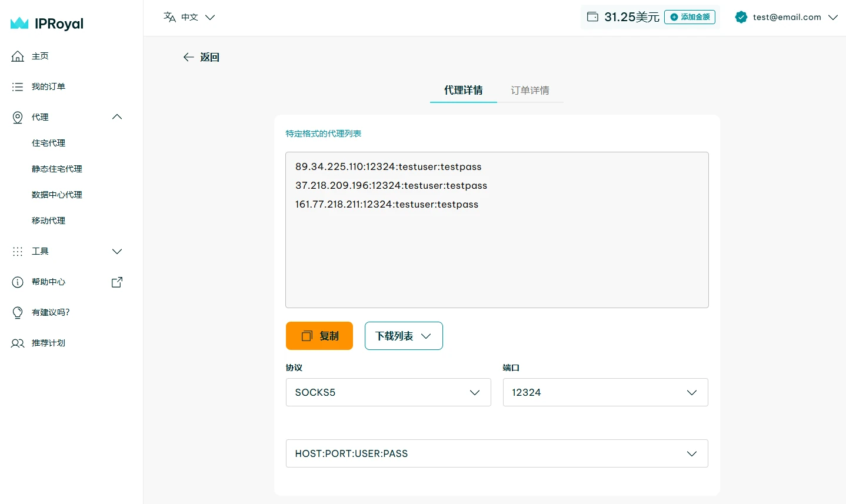Click the list icon beside 我的订单

point(18,87)
